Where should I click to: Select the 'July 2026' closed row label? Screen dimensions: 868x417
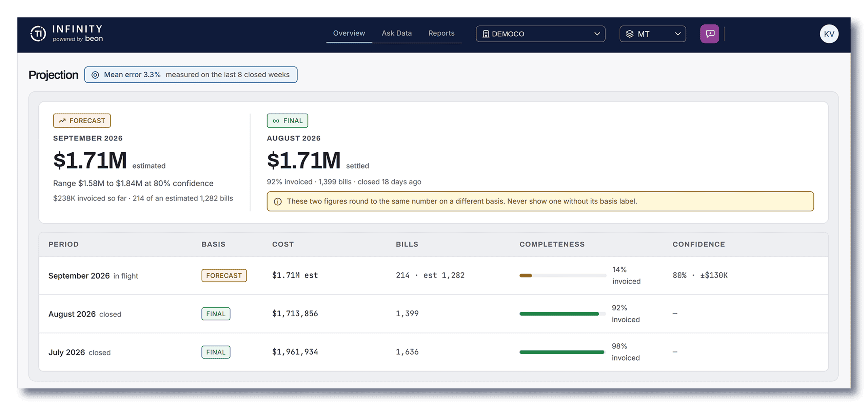click(x=79, y=353)
